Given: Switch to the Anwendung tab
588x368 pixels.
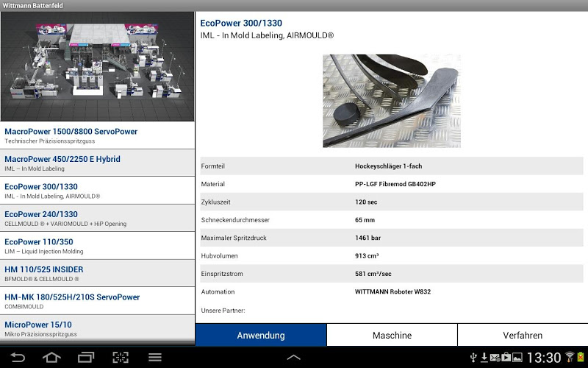Looking at the screenshot, I should [261, 335].
